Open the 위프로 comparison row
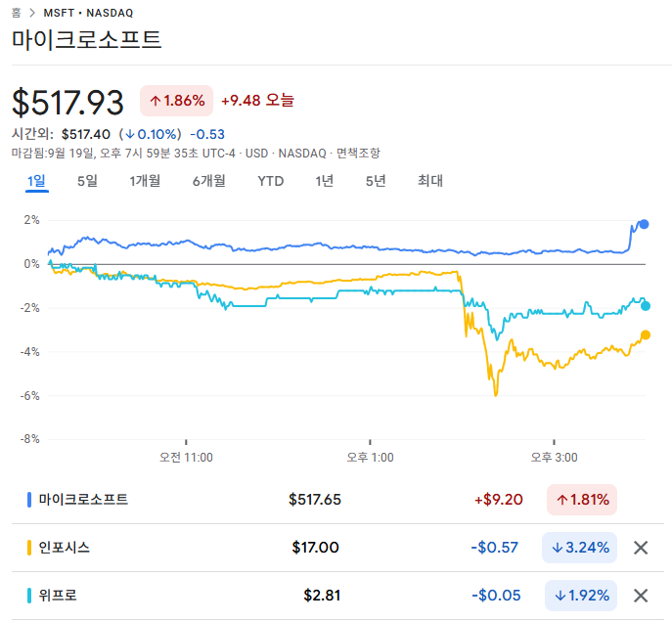 pos(337,596)
